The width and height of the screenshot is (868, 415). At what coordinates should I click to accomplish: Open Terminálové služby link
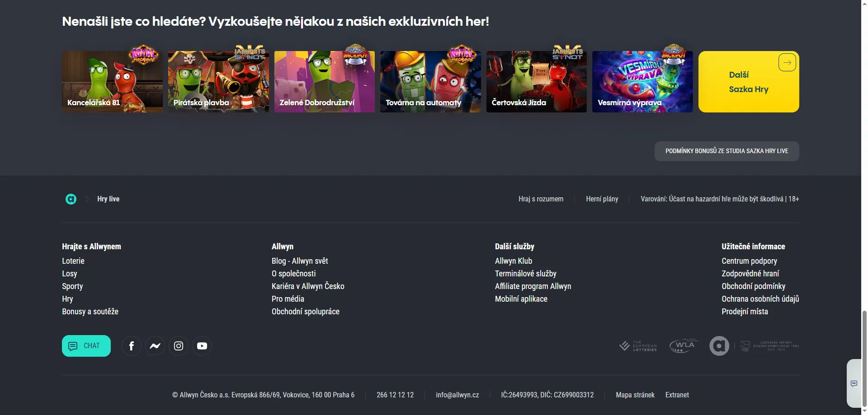(x=526, y=274)
